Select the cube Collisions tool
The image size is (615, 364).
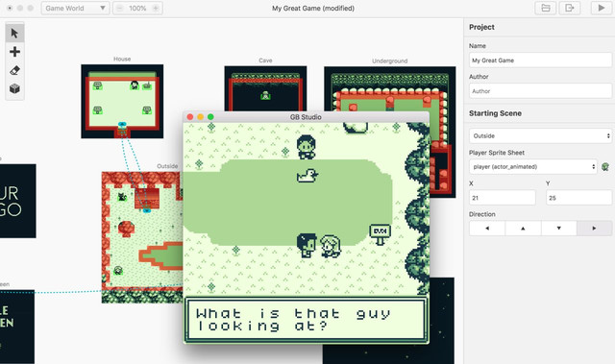tap(14, 88)
